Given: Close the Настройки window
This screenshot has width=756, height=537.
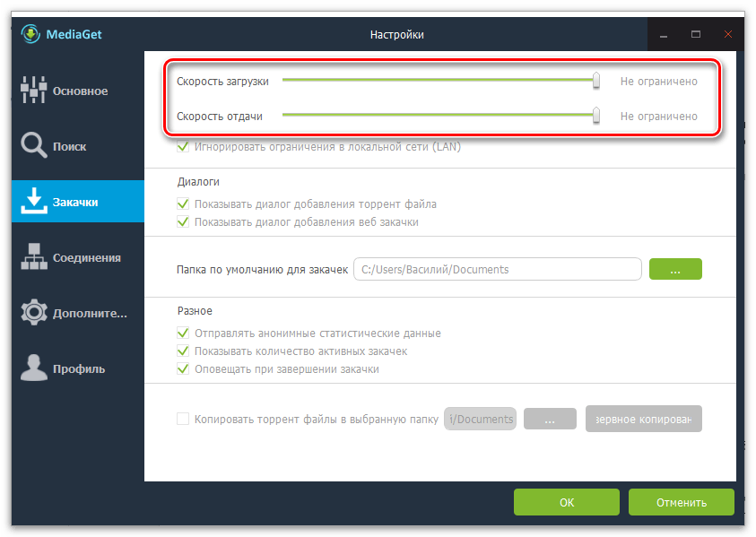Looking at the screenshot, I should (x=728, y=34).
